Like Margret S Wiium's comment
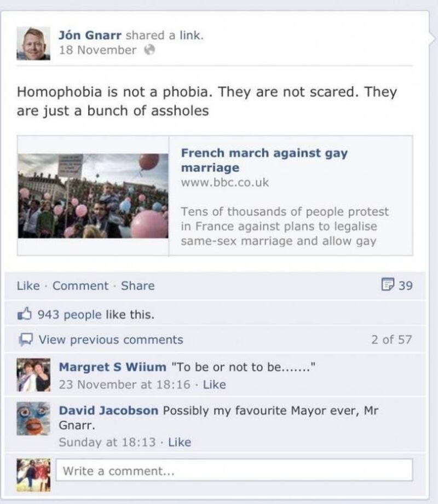438x504 pixels. tap(214, 384)
